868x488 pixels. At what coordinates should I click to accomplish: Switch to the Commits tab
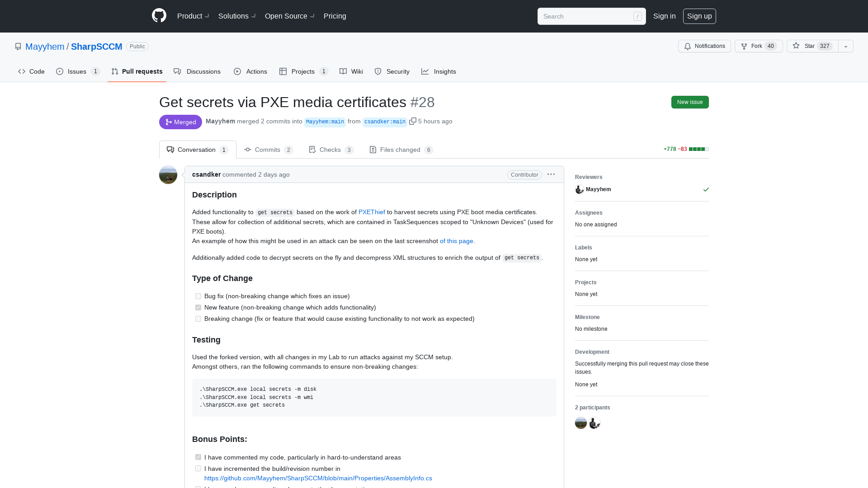(269, 150)
